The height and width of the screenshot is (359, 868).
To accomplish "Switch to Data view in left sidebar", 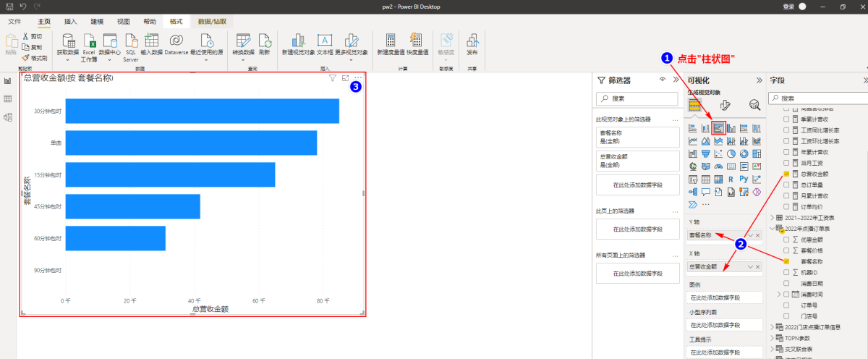I will [x=8, y=99].
